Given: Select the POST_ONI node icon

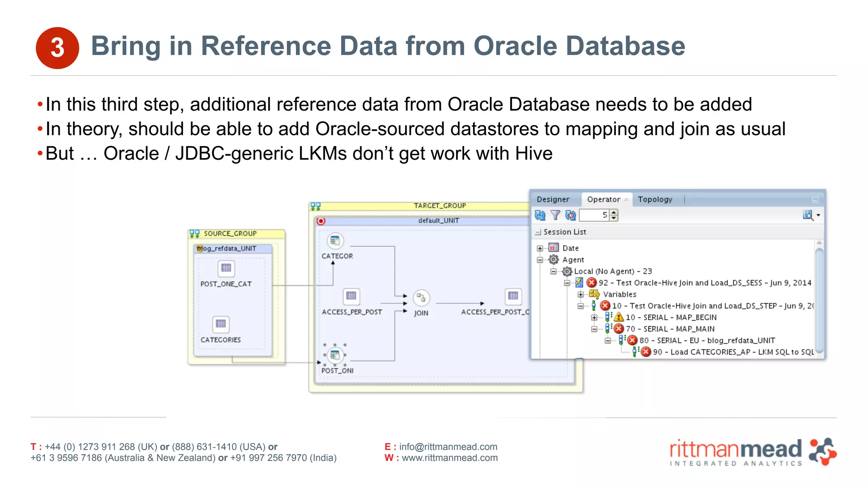Looking at the screenshot, I should [x=335, y=355].
